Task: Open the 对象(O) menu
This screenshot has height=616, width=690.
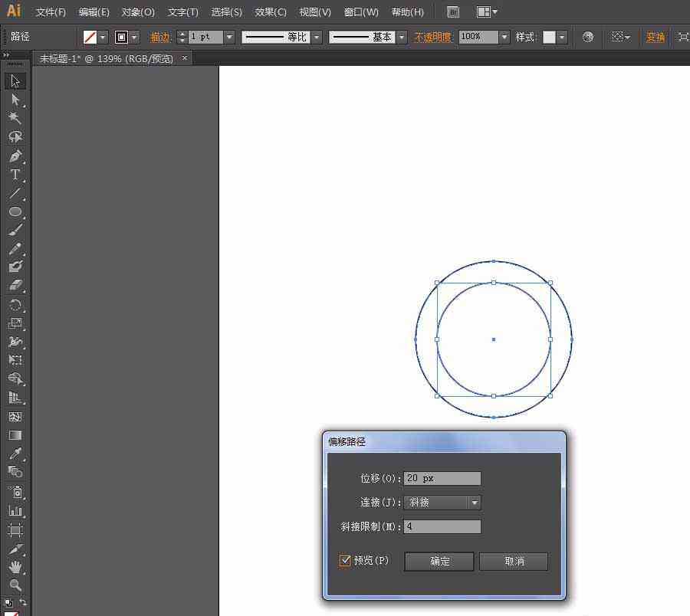Action: click(x=138, y=12)
